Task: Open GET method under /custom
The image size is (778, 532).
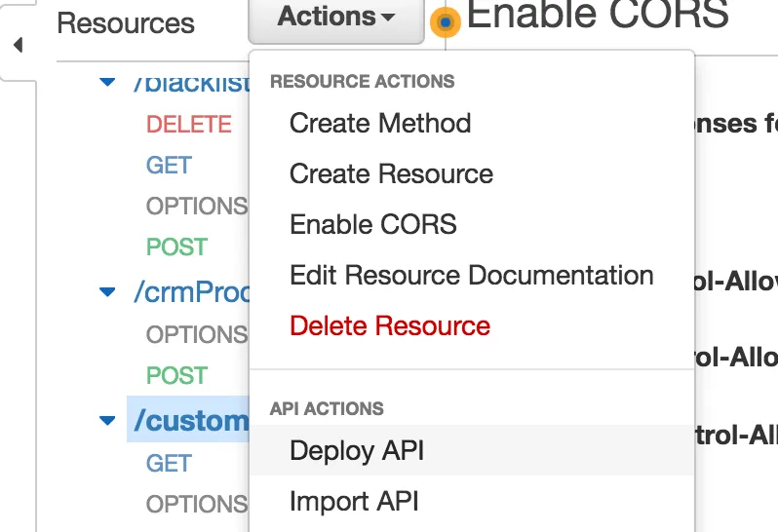Action: click(x=169, y=464)
